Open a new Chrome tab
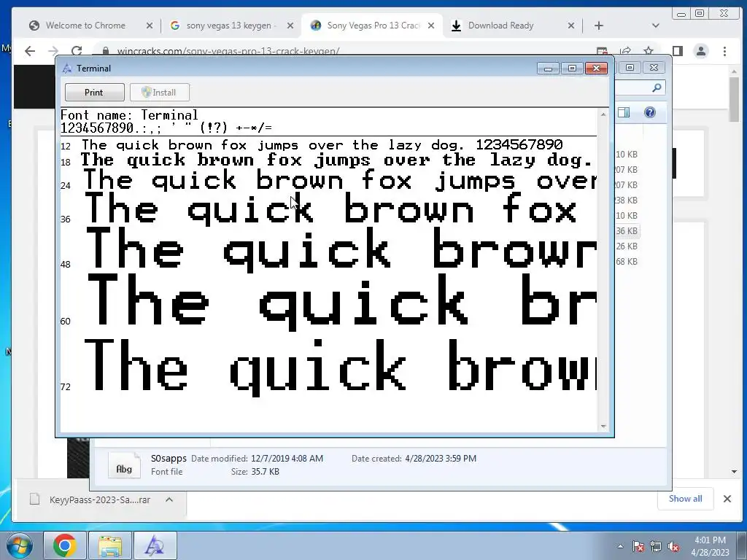The image size is (747, 560). [x=599, y=26]
